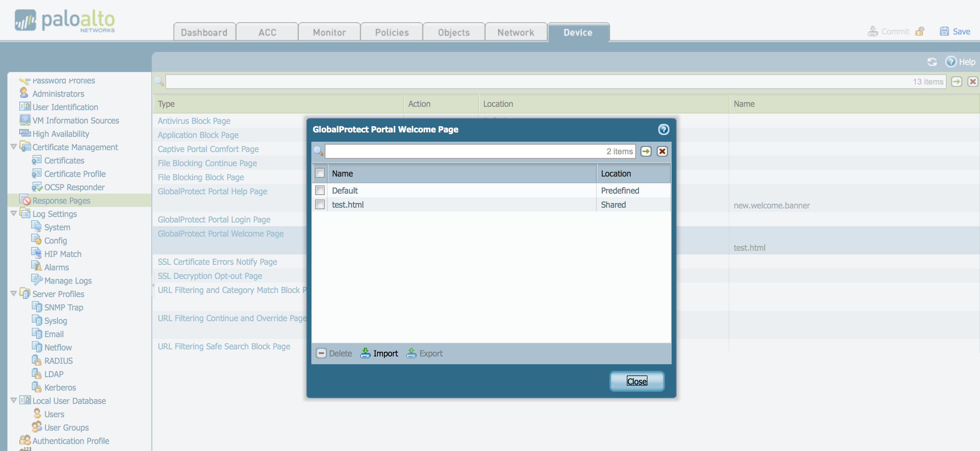Select Response Pages in sidebar
Screen dimensions: 980x451
tap(61, 200)
